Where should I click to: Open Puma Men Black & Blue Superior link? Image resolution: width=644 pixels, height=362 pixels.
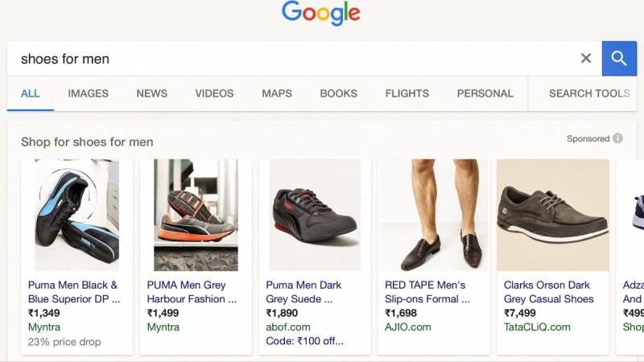click(x=73, y=292)
